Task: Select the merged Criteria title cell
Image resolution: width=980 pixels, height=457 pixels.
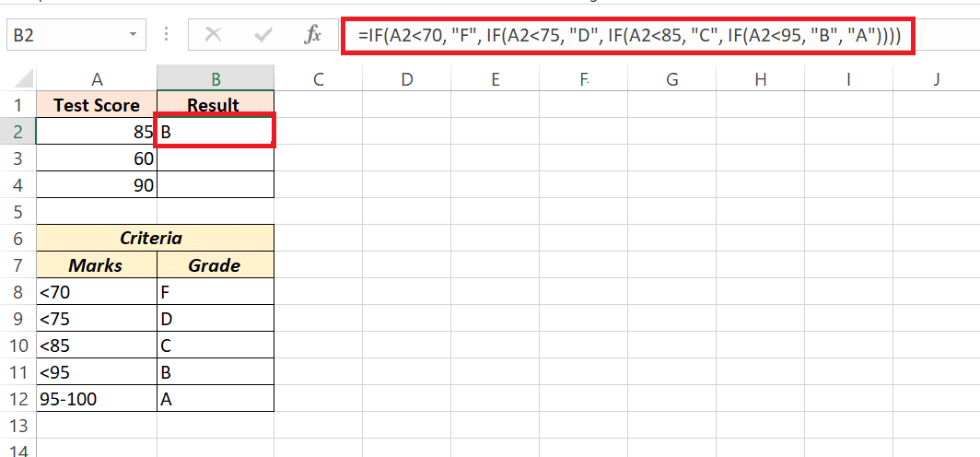Action: pos(156,239)
